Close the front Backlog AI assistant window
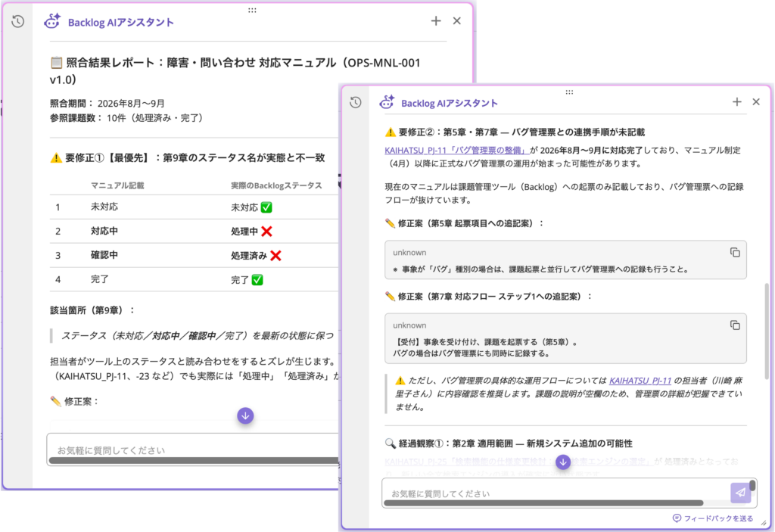The width and height of the screenshot is (775, 532). (x=756, y=102)
